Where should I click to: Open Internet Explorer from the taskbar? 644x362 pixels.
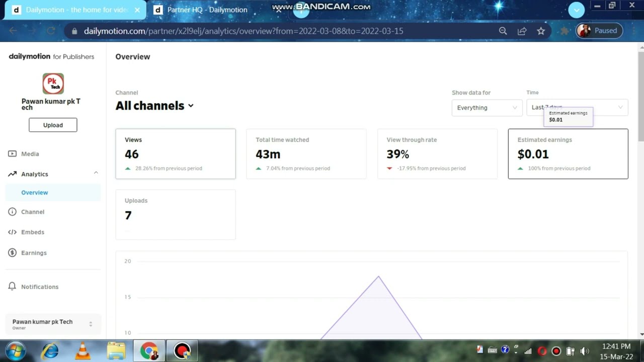coord(50,351)
